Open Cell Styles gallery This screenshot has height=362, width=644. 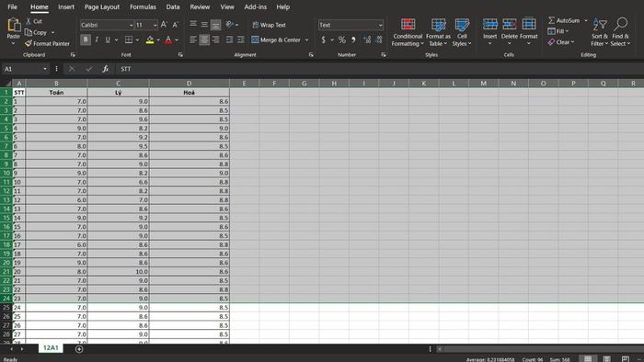[462, 32]
